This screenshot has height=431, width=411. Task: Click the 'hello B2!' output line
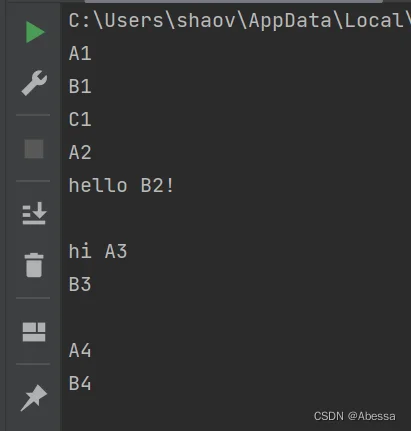pyautogui.click(x=121, y=185)
